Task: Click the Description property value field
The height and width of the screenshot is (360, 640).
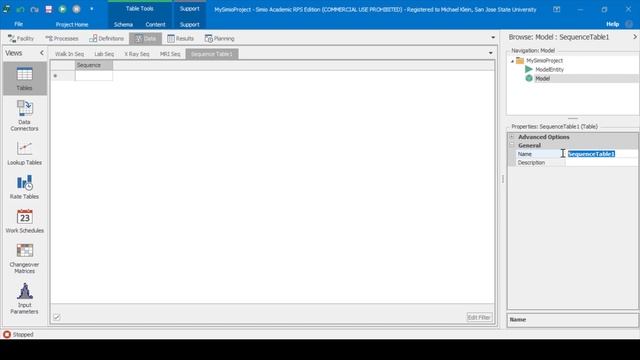Action: coord(602,162)
